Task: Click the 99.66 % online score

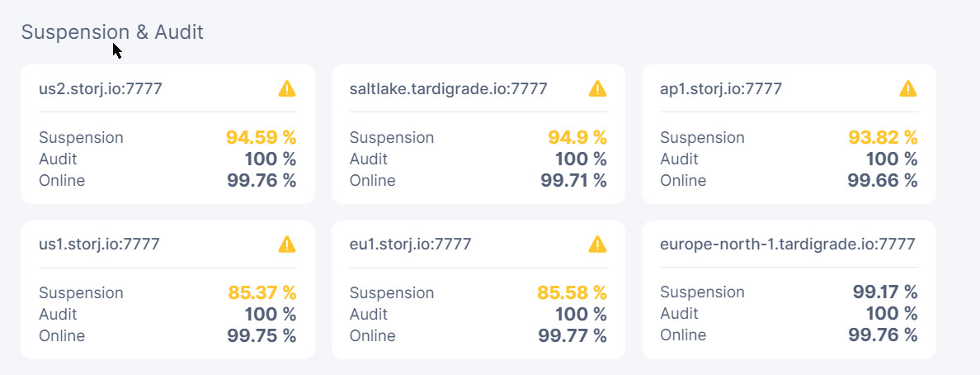Action: coord(883,181)
